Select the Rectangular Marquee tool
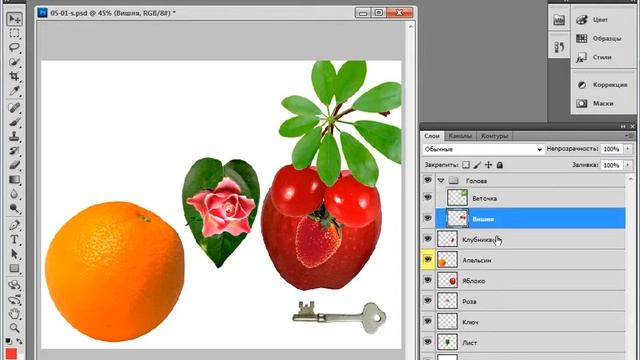 click(x=14, y=33)
